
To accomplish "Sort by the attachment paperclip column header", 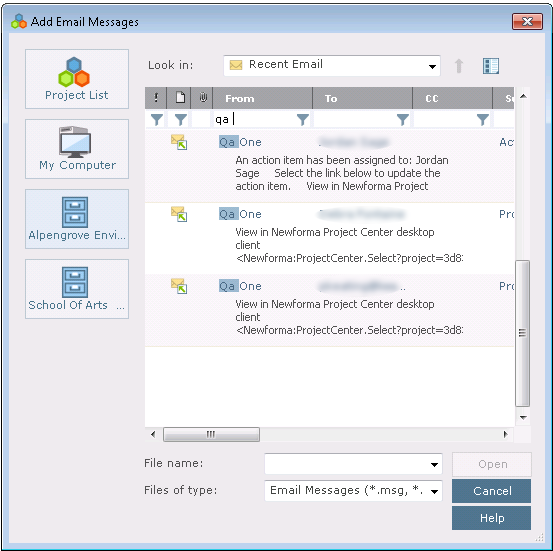I will 202,98.
